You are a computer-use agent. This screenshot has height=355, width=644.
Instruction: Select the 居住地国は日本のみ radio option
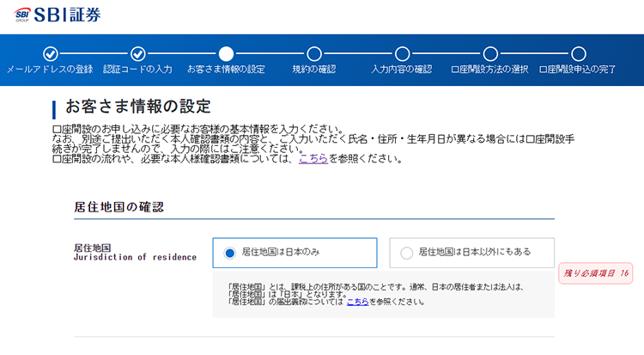(230, 253)
